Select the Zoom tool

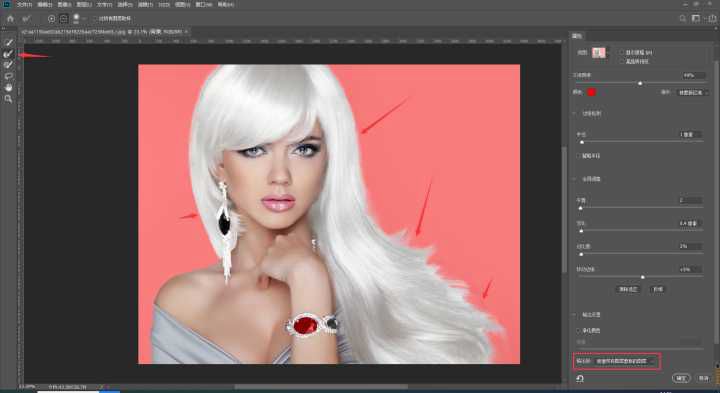tap(8, 99)
